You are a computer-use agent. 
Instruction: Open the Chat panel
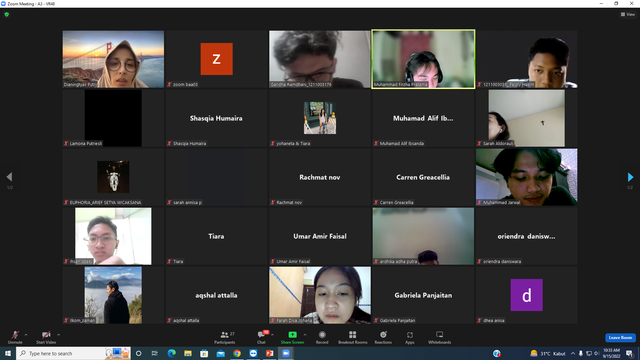(261, 337)
